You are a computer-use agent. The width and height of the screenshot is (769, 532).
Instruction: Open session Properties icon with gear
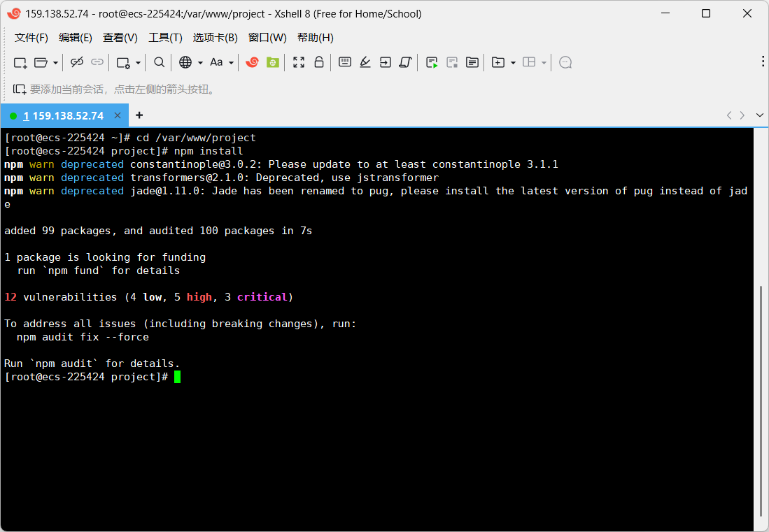click(122, 62)
